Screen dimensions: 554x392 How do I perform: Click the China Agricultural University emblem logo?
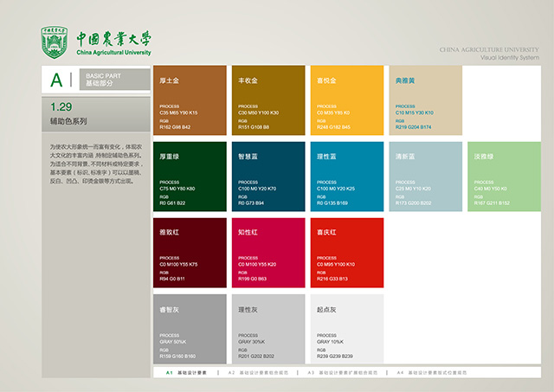(55, 42)
